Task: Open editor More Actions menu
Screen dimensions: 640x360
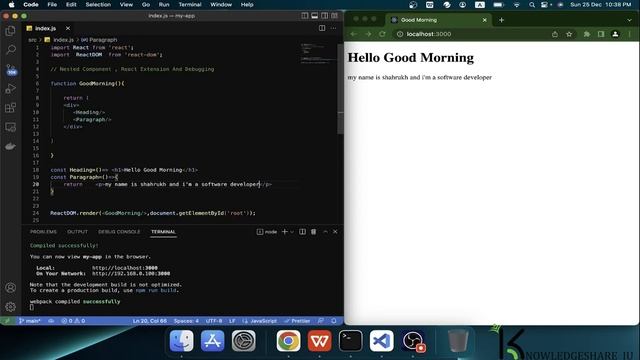Action: pyautogui.click(x=333, y=28)
